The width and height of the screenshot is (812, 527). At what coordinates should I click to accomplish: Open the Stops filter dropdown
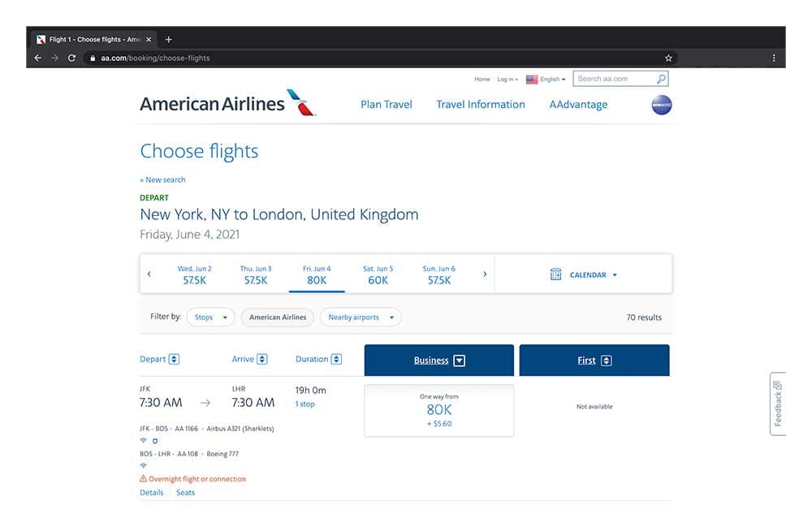click(210, 317)
